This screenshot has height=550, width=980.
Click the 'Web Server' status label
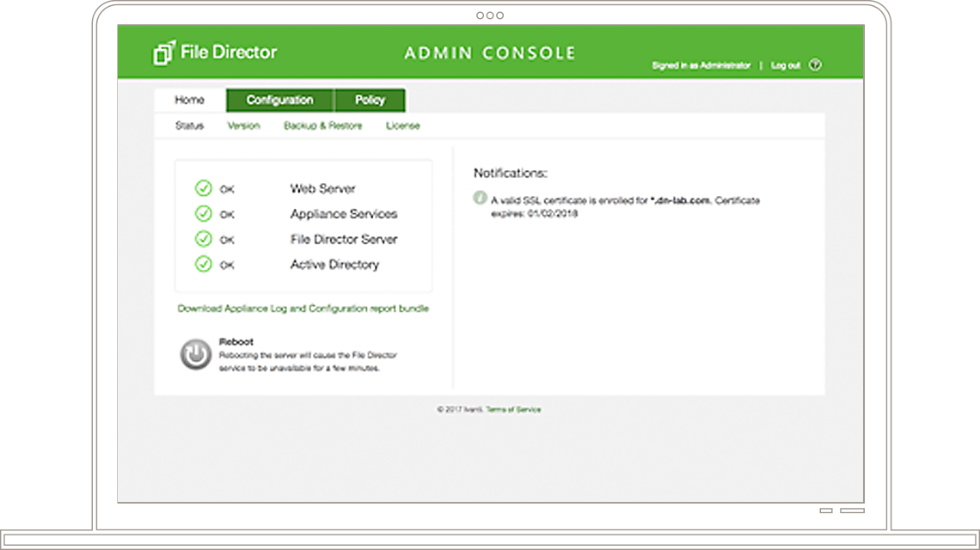point(322,189)
